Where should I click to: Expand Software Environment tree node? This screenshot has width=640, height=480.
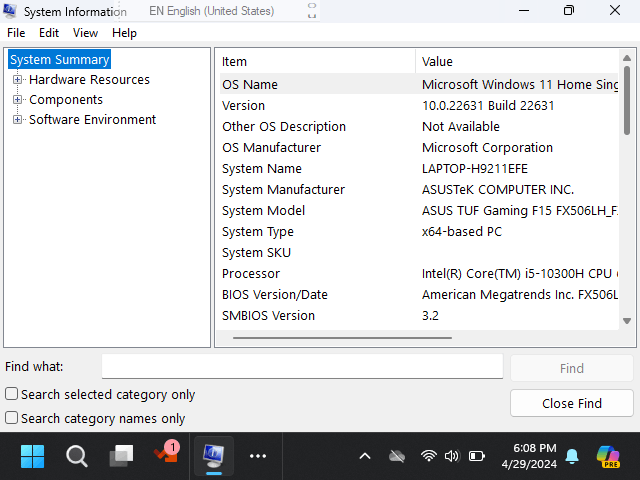click(x=17, y=120)
